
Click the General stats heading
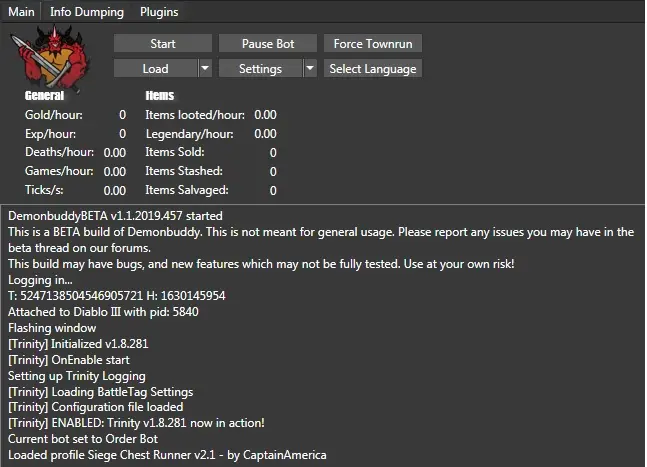44,96
